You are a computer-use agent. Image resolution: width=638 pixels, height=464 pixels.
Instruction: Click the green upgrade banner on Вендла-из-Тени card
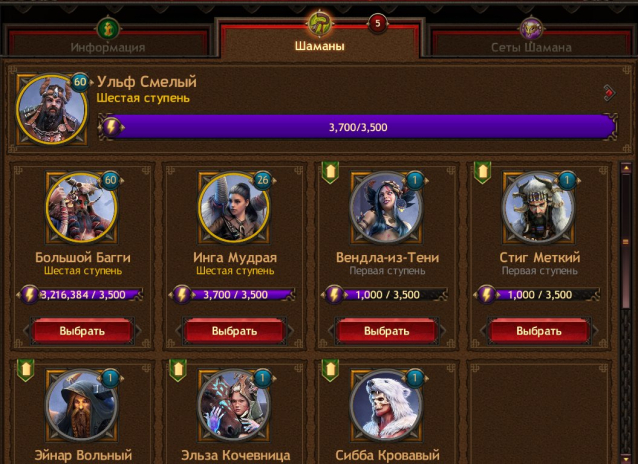coord(330,172)
